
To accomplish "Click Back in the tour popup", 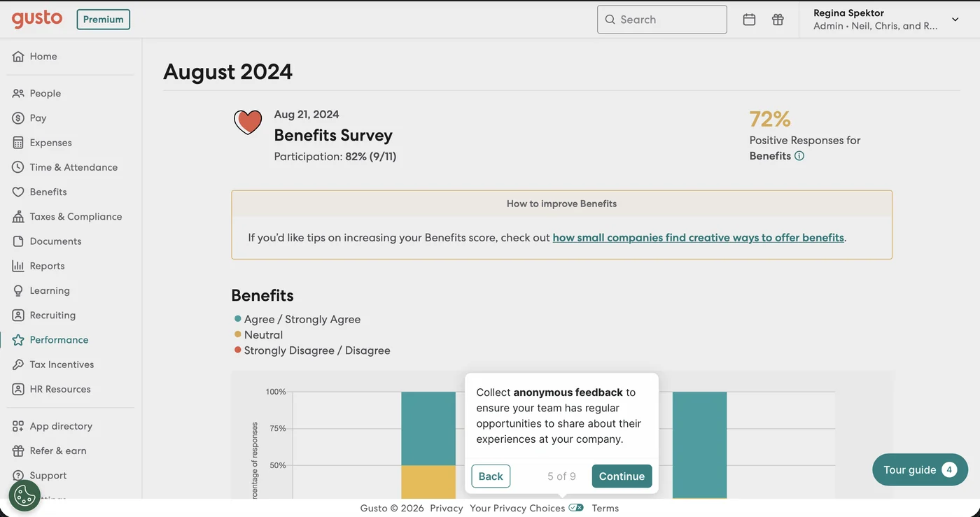I will coord(491,476).
